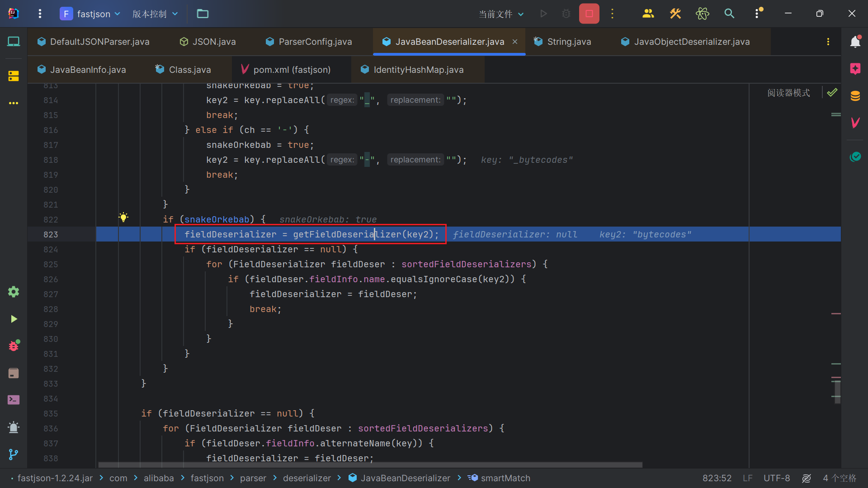Click the parser breadcrumb
The height and width of the screenshot is (488, 868).
253,478
